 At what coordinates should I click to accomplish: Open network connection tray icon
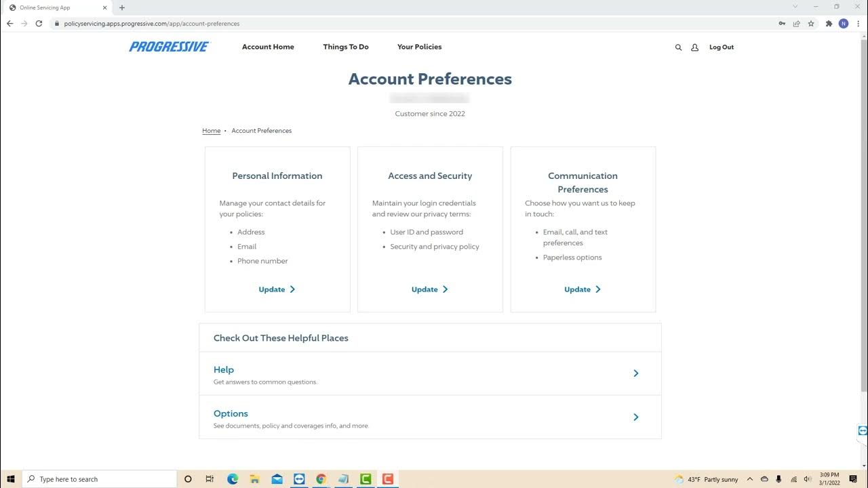pyautogui.click(x=793, y=479)
